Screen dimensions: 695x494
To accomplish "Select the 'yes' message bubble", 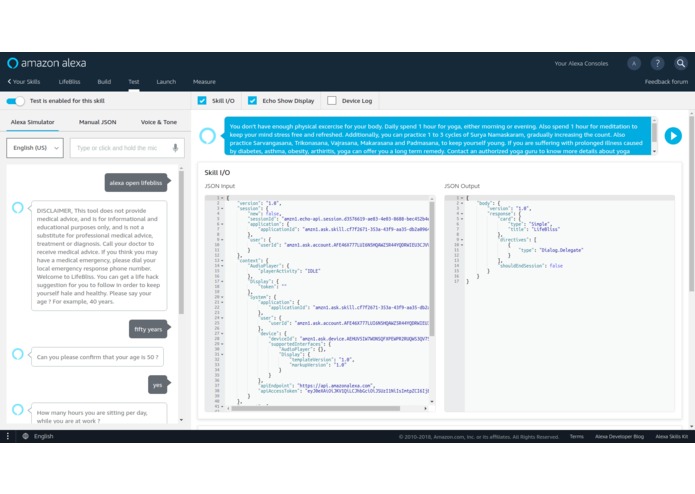I will coord(157,385).
